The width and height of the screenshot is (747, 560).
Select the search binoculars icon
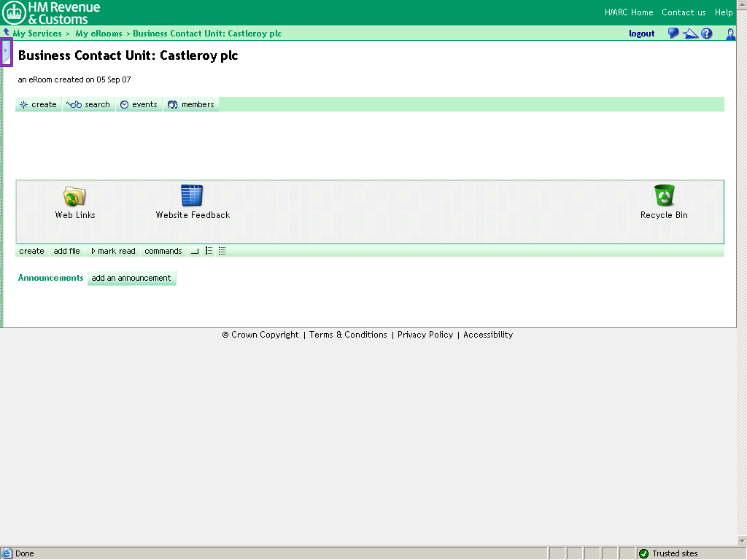(x=74, y=104)
